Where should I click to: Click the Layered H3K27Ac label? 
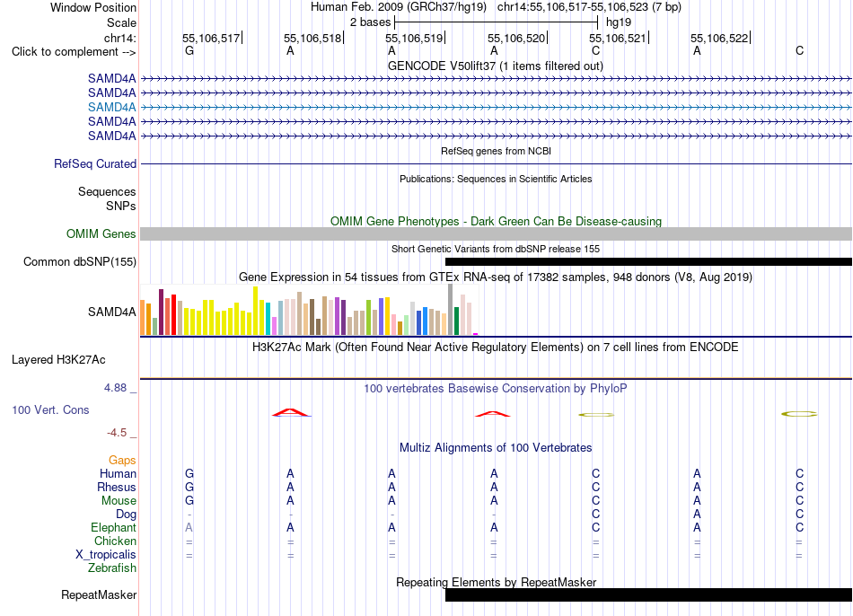click(x=58, y=360)
